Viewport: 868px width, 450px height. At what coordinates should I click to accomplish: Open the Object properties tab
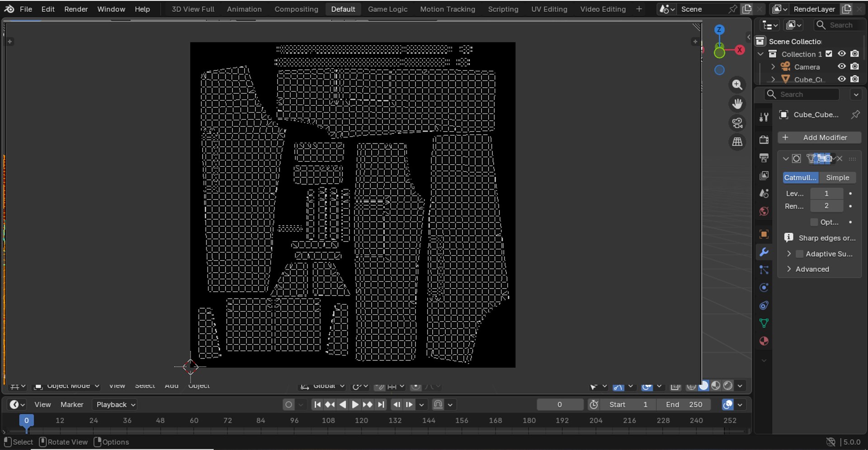[764, 234]
